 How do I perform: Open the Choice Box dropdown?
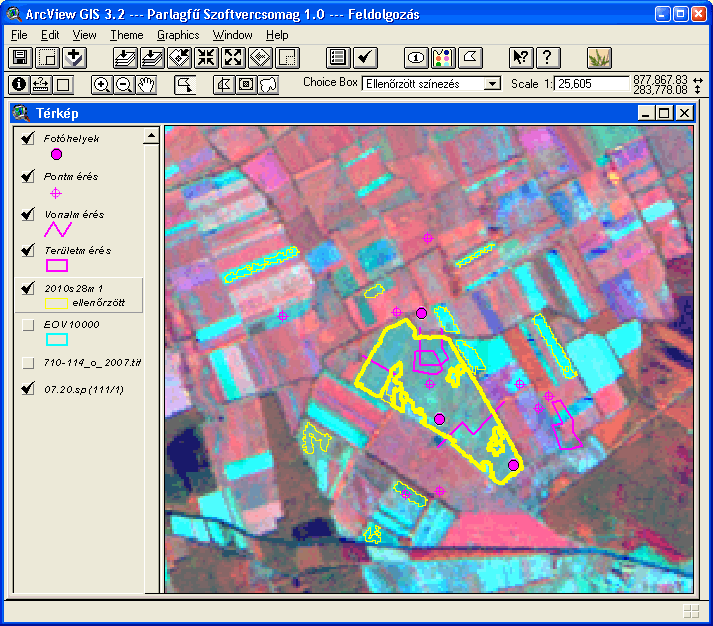pos(491,85)
